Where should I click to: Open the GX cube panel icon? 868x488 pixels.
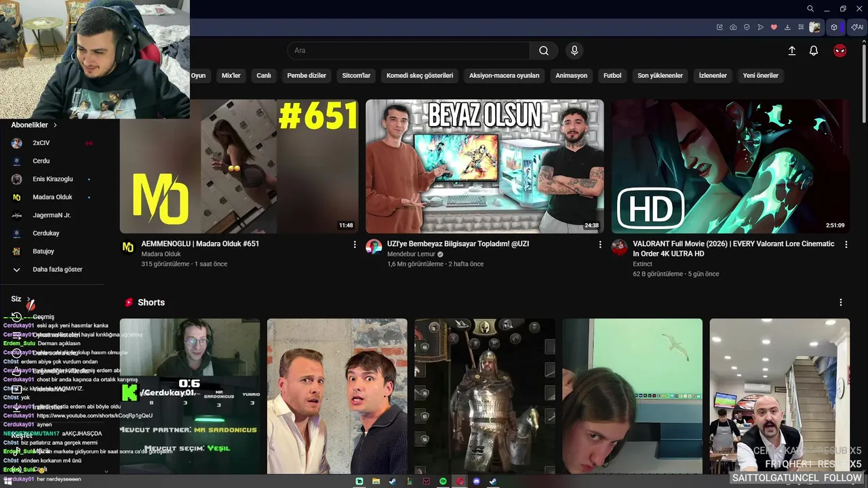click(x=834, y=27)
